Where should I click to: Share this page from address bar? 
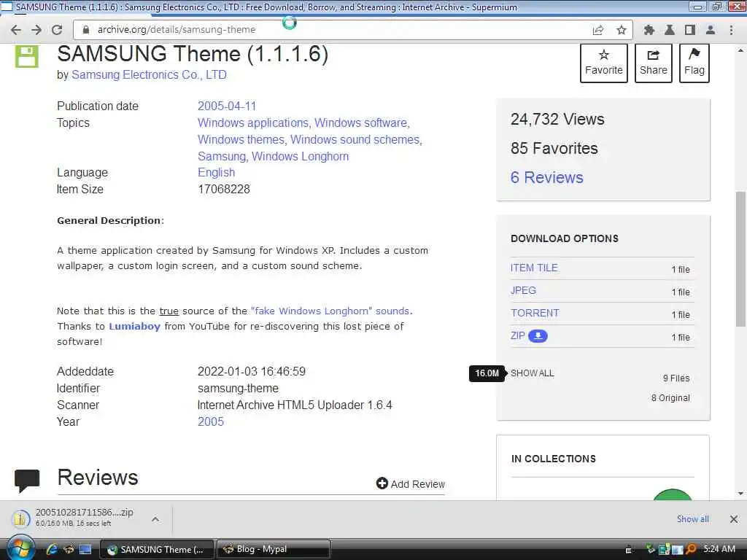pyautogui.click(x=598, y=30)
